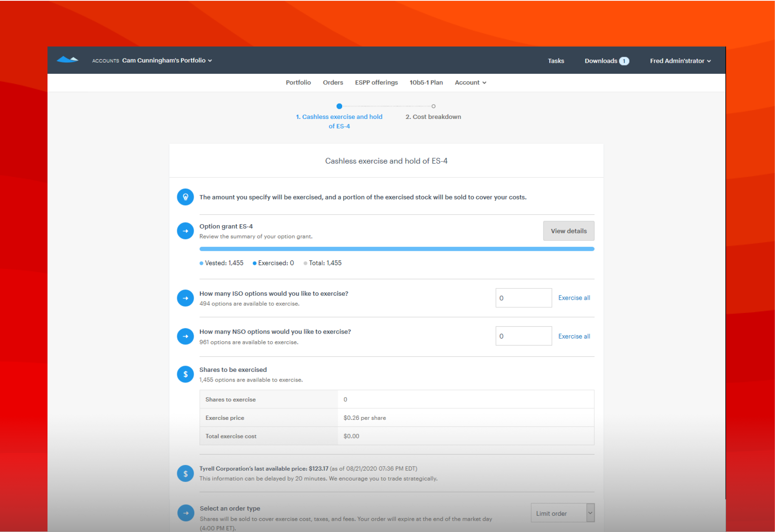The image size is (775, 532).
Task: Click arrow icon beside Option grant ES-4
Action: point(185,231)
